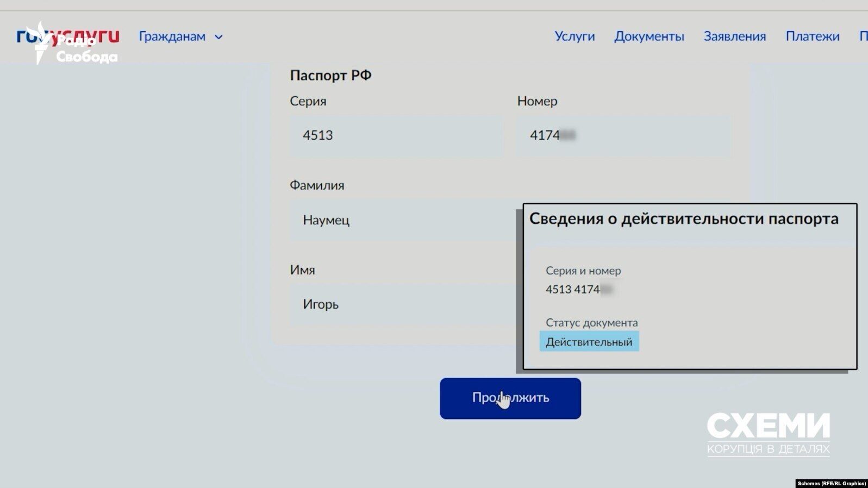Open the Услуги menu item
Viewport: 868px width, 488px height.
pyautogui.click(x=574, y=36)
